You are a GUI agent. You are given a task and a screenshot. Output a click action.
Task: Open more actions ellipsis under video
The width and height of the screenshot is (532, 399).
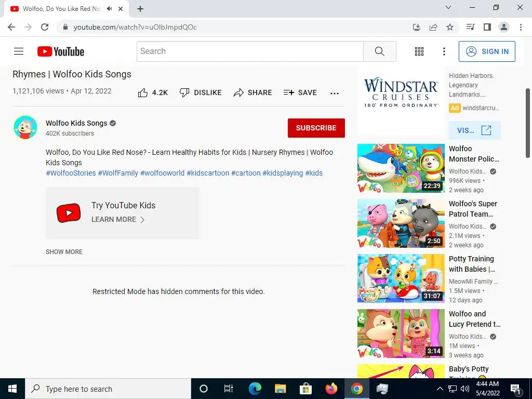[x=335, y=94]
